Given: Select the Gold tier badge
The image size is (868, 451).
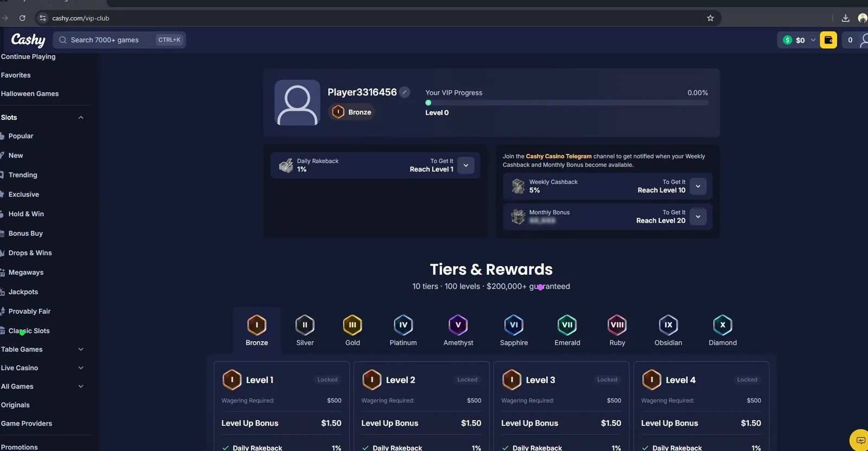Looking at the screenshot, I should pos(353,330).
